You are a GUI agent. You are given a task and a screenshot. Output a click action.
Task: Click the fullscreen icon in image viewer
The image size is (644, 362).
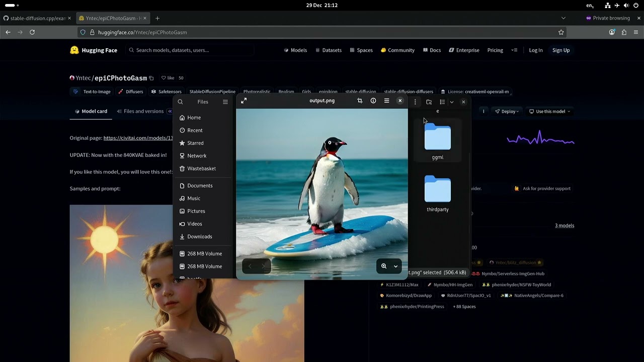pyautogui.click(x=244, y=101)
